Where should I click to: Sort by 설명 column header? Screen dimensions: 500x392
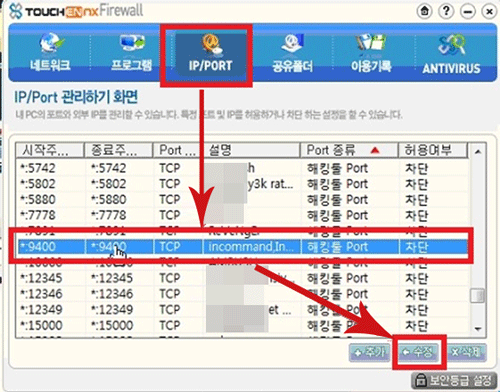click(252, 150)
